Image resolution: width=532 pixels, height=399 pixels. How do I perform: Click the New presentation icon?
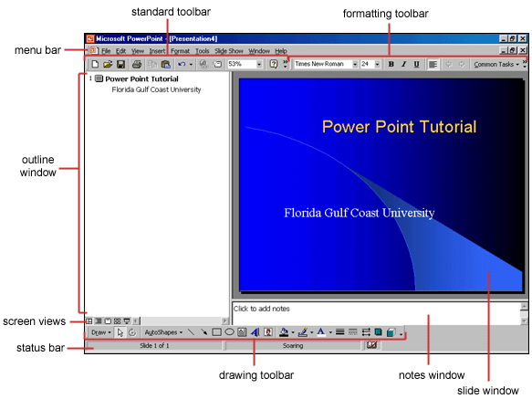pyautogui.click(x=95, y=64)
